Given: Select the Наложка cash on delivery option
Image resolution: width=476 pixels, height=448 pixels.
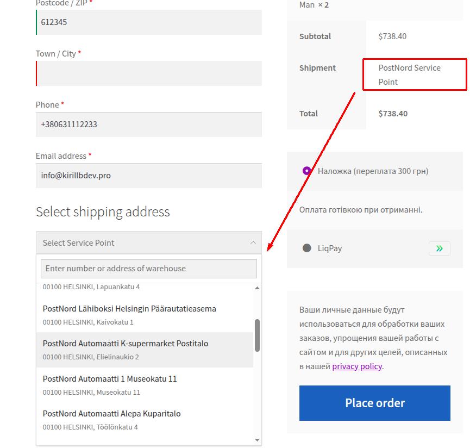Looking at the screenshot, I should tap(306, 171).
